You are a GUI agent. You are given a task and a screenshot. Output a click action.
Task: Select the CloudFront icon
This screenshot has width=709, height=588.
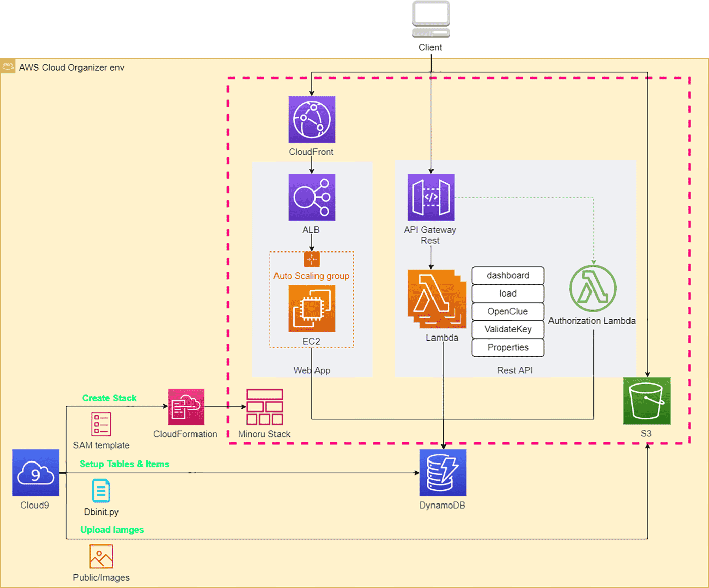pyautogui.click(x=312, y=119)
